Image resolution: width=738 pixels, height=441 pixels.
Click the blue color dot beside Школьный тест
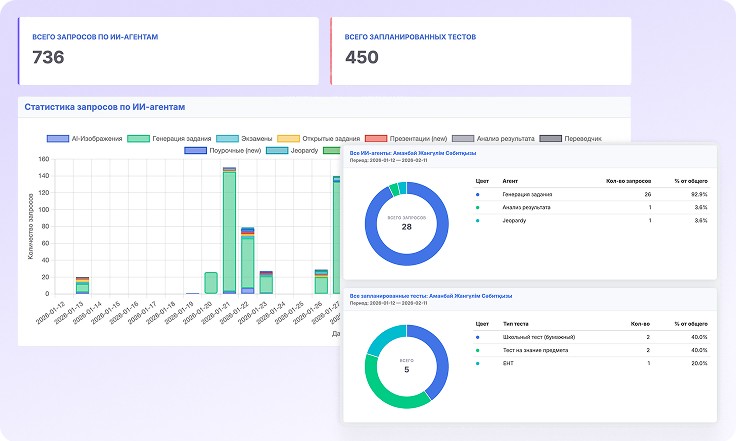(478, 337)
